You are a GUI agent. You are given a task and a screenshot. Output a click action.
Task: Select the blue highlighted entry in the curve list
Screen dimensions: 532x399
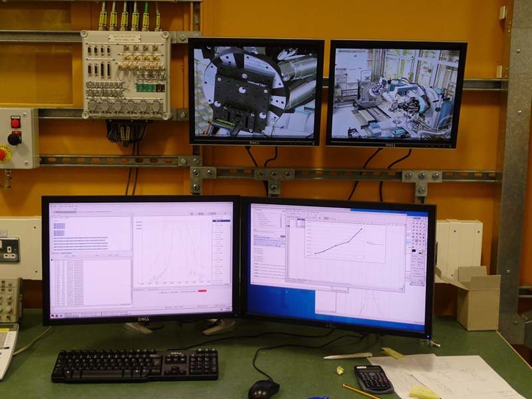[x=221, y=221]
